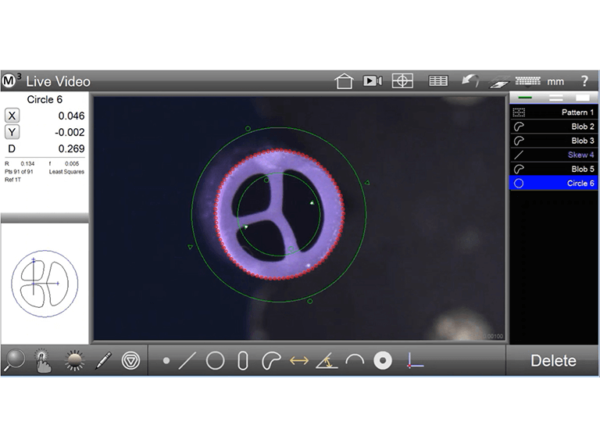Screen dimensions: 600x447
Task: Switch to live video camera view
Action: tap(372, 81)
